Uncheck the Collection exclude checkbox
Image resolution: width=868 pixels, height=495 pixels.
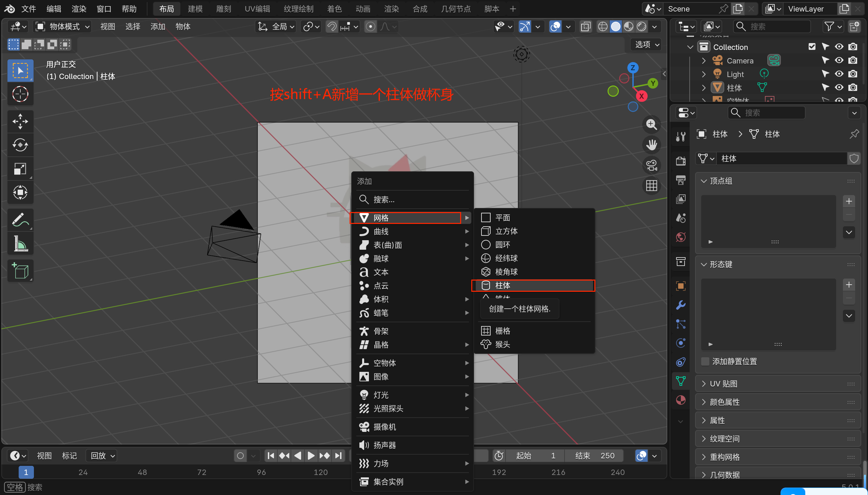point(812,47)
